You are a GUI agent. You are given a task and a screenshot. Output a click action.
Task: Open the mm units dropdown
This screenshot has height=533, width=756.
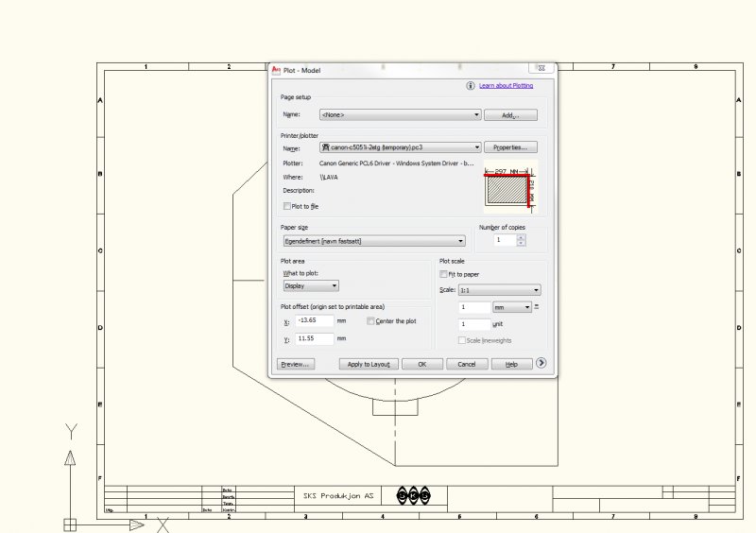pos(512,307)
